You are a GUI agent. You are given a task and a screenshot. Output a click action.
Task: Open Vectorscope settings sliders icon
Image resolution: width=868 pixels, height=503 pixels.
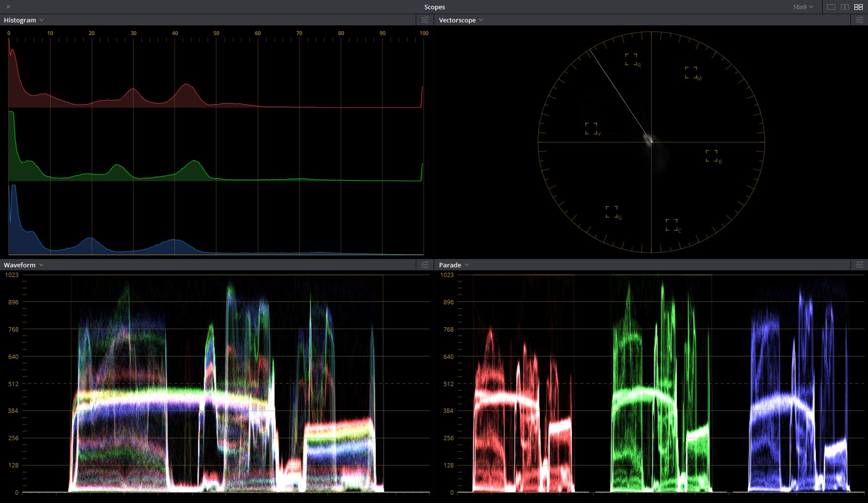tap(859, 20)
